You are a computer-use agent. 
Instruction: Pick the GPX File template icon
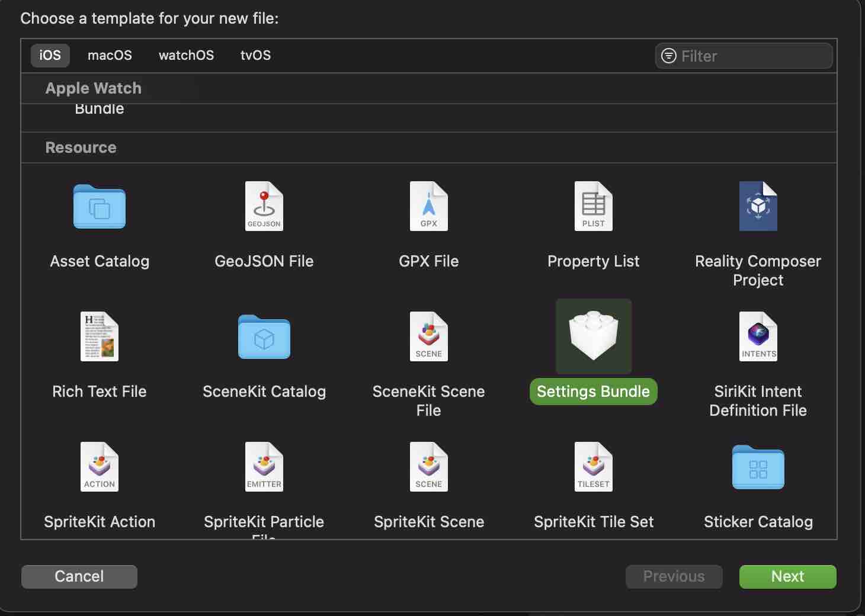pos(429,206)
